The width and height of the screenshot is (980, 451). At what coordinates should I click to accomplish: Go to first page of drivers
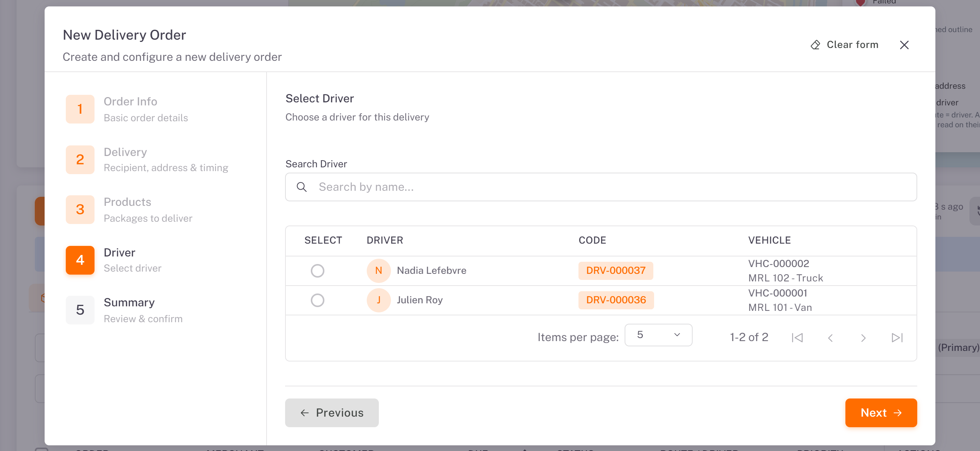point(797,337)
